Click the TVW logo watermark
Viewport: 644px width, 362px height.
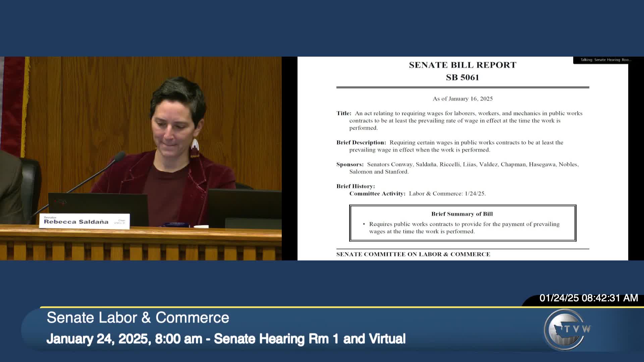(x=566, y=329)
